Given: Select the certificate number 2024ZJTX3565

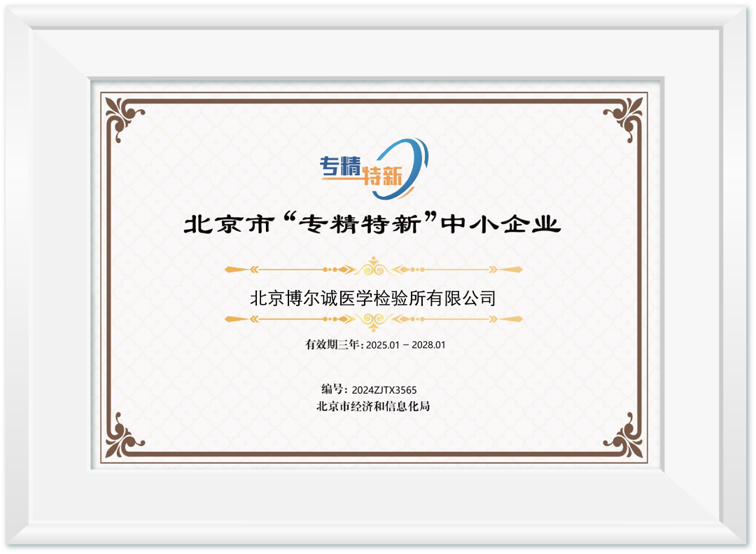Looking at the screenshot, I should click(385, 390).
